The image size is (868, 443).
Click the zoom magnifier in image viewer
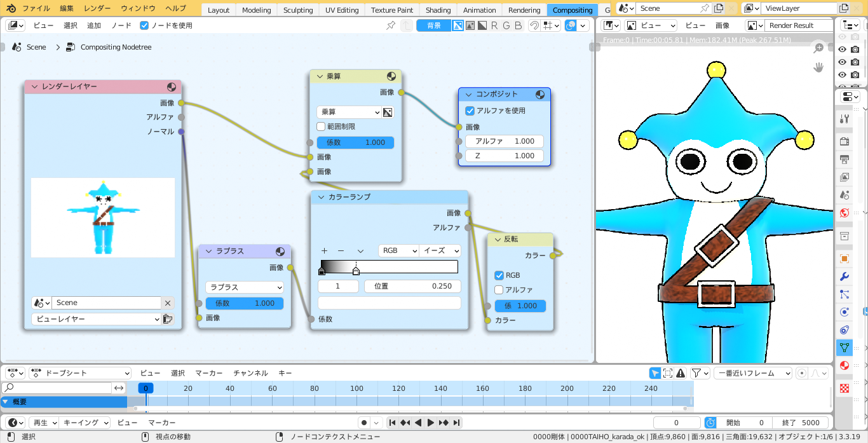click(819, 48)
